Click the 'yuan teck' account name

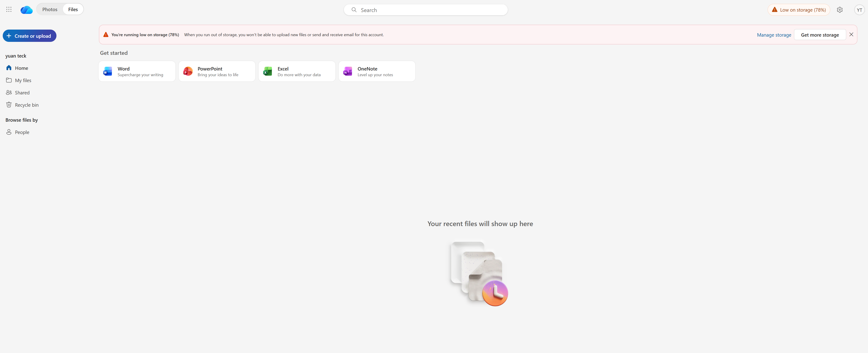pos(16,56)
